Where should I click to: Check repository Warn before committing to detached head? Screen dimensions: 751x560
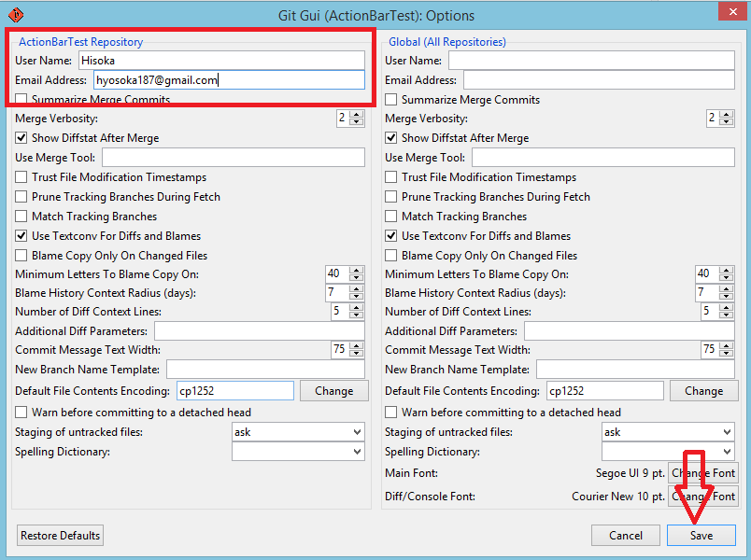(21, 413)
